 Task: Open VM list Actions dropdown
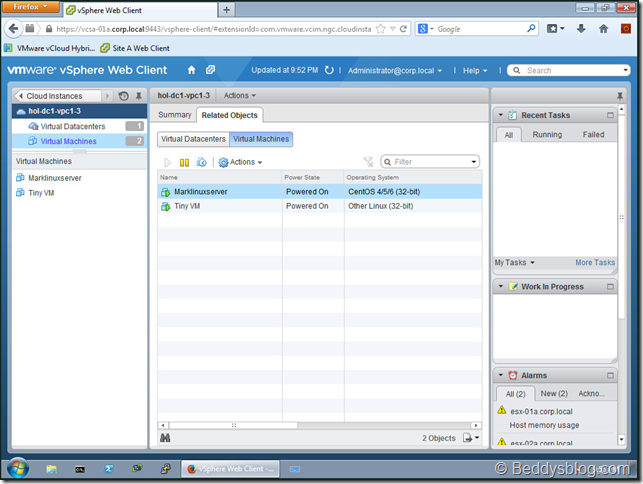click(240, 162)
